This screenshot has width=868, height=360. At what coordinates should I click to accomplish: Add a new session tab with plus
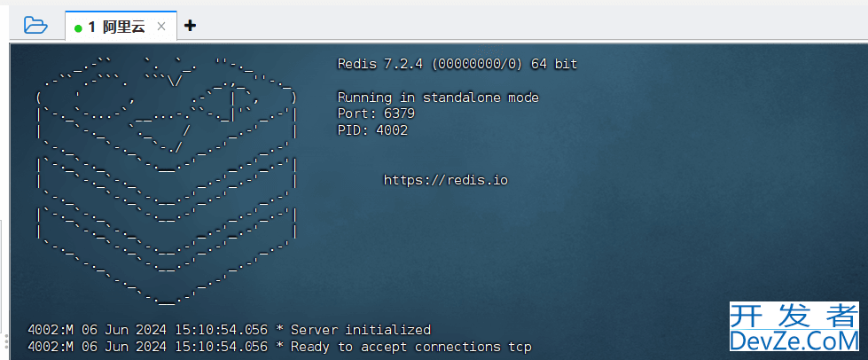[x=190, y=26]
